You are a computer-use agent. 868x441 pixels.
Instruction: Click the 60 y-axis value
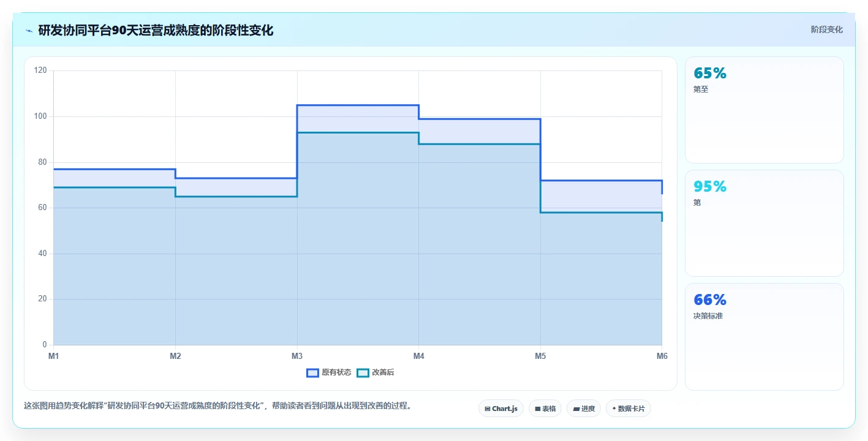(x=42, y=208)
